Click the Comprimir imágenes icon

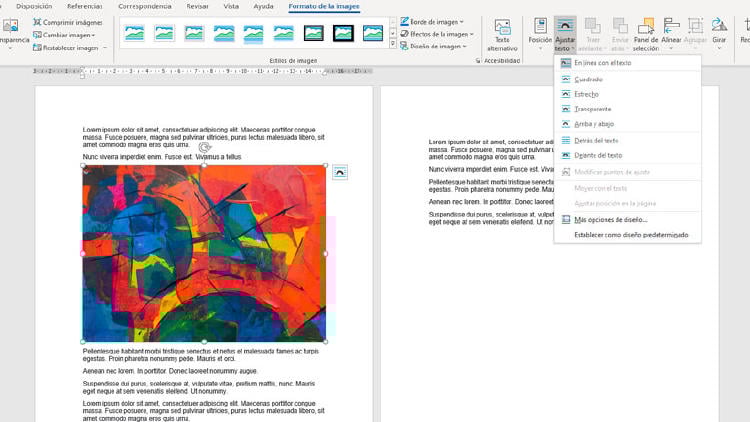point(37,22)
